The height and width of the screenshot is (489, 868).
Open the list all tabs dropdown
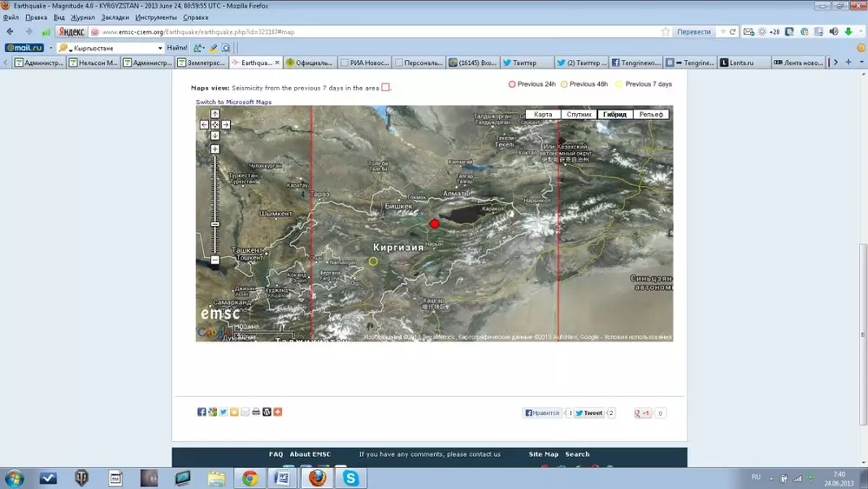pyautogui.click(x=849, y=63)
